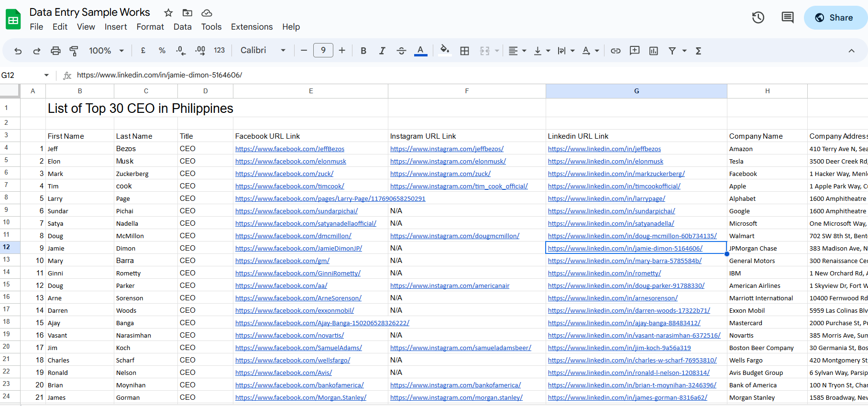The height and width of the screenshot is (406, 868).
Task: Open Mark Zuckerberg LinkedIn link
Action: click(x=616, y=174)
